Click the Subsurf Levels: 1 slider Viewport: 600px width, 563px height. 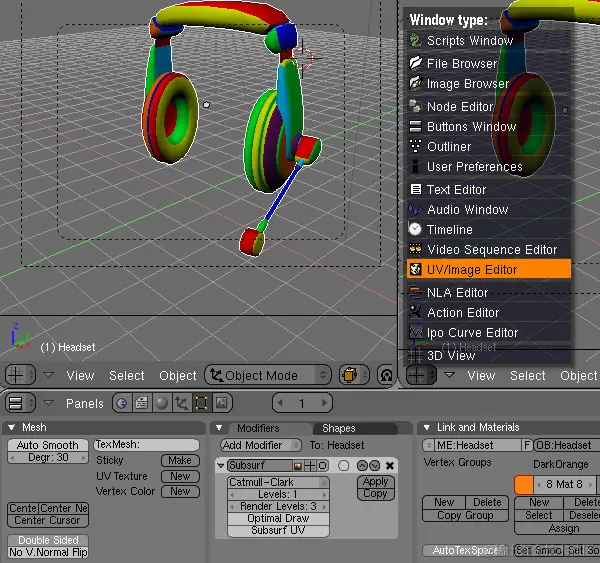[278, 494]
